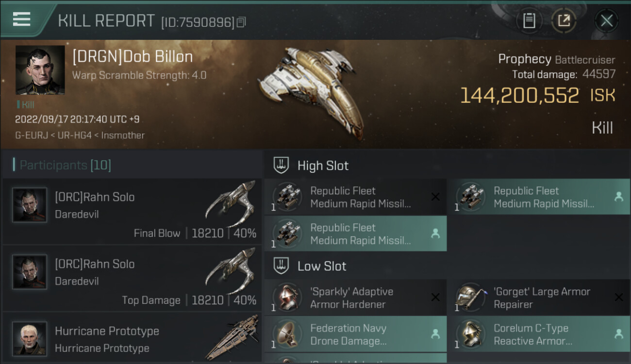Click the Low Slot shield icon

281,266
